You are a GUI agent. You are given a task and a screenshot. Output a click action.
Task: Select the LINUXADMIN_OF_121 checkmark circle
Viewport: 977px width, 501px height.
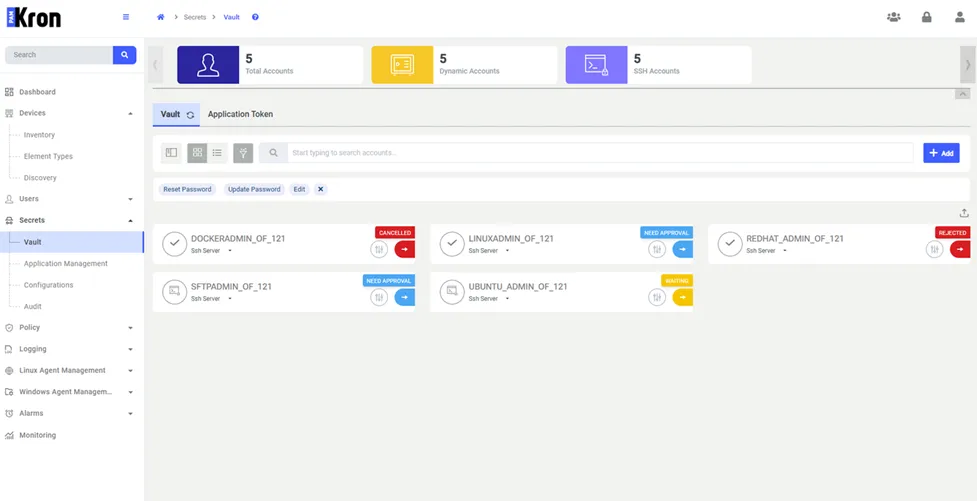coord(452,244)
